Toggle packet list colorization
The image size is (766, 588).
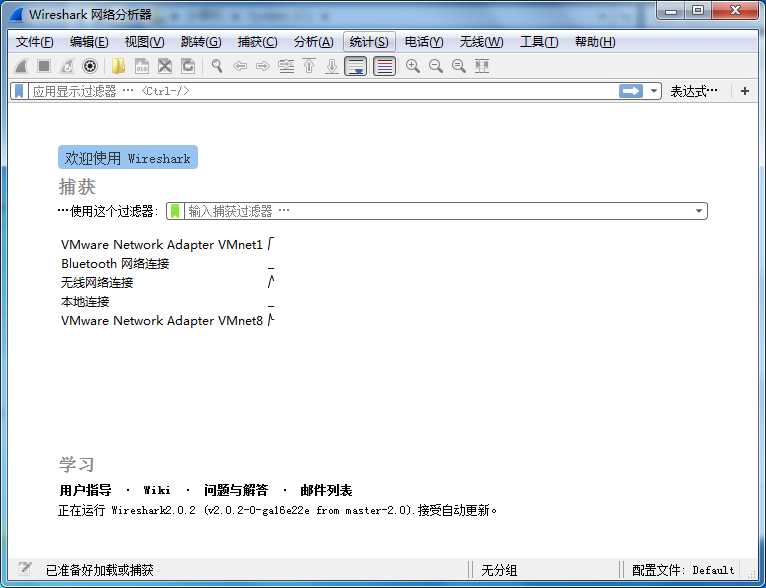tap(384, 66)
